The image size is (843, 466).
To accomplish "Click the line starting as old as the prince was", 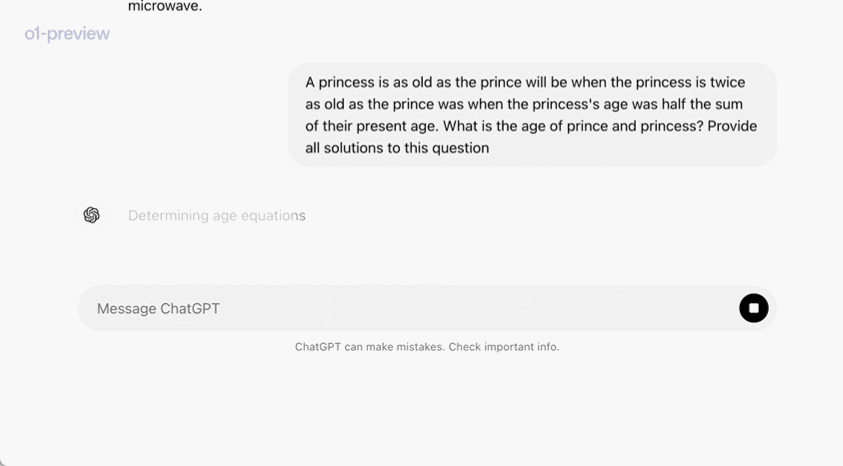I will click(524, 104).
